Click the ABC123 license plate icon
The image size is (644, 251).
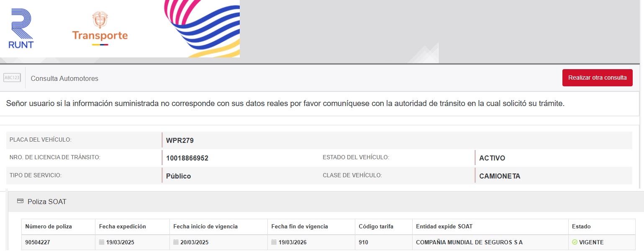[x=12, y=78]
